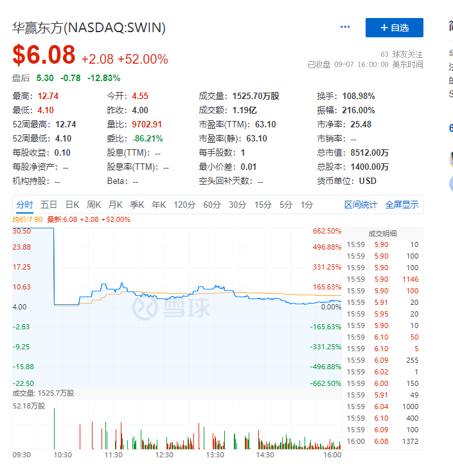
Task: Click the 成交明细 panel header
Action: click(382, 233)
